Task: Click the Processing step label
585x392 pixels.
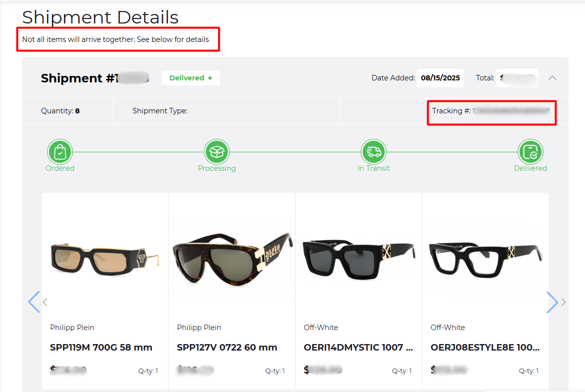Action: tap(217, 168)
